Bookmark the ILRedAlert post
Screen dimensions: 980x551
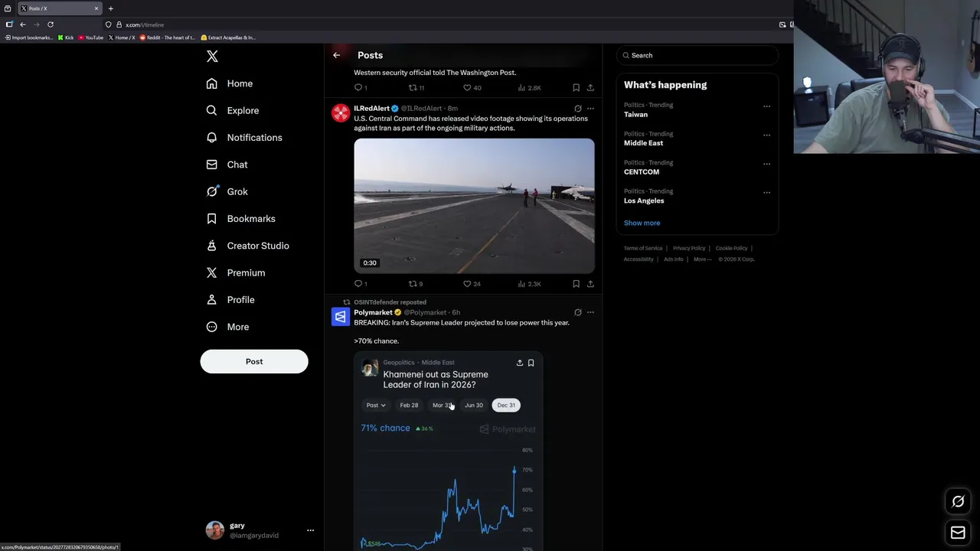pyautogui.click(x=576, y=284)
